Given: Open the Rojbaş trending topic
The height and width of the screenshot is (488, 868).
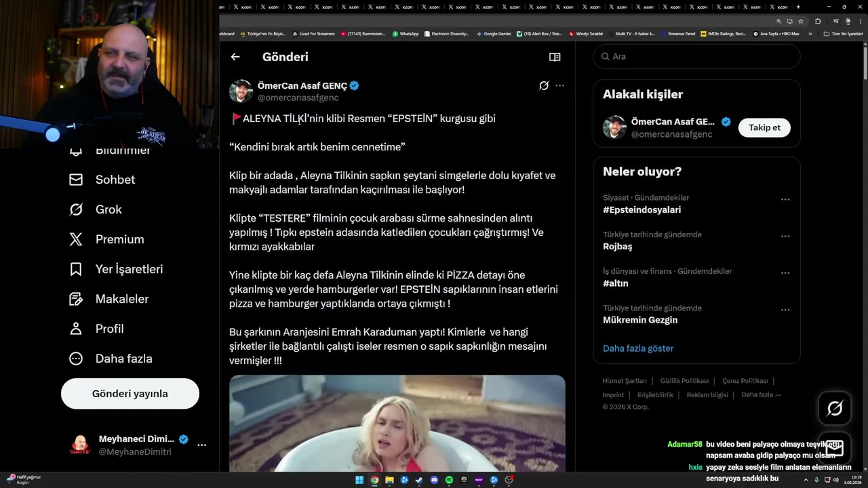Looking at the screenshot, I should pos(617,247).
